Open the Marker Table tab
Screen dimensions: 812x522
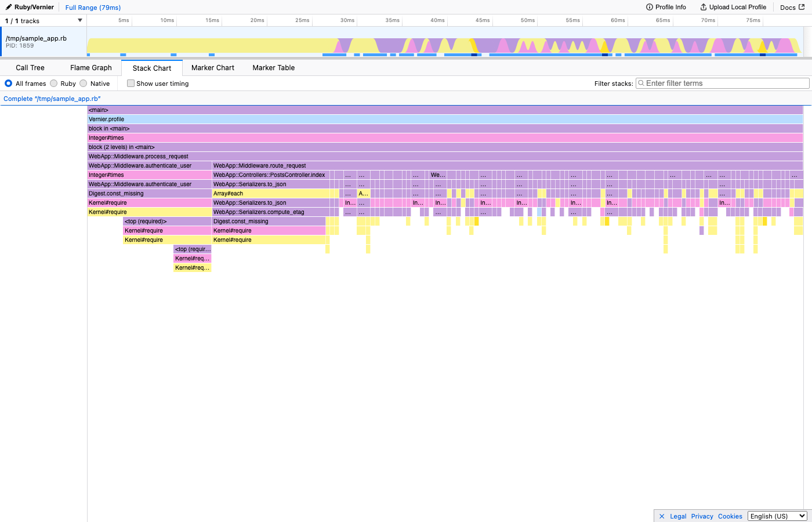point(273,67)
